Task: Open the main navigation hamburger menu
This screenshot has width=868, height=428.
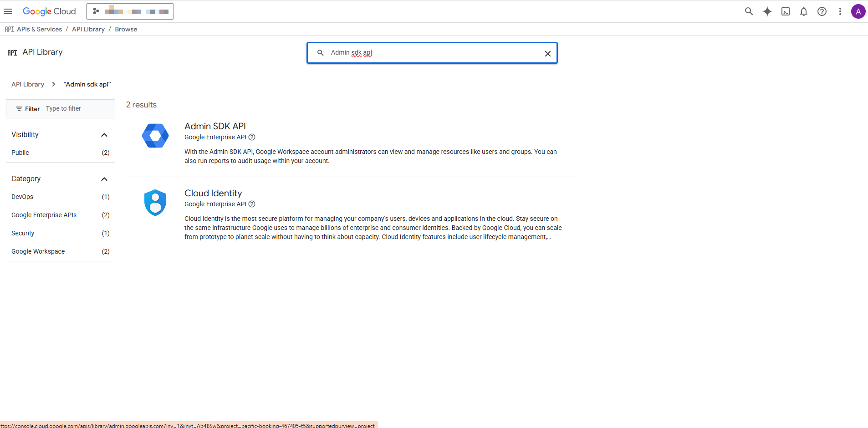Action: coord(8,11)
